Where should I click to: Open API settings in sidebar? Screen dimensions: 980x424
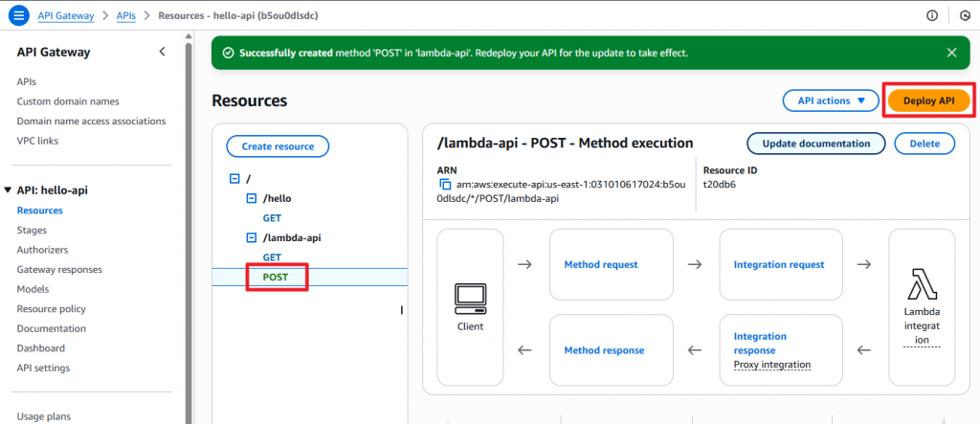click(x=43, y=368)
